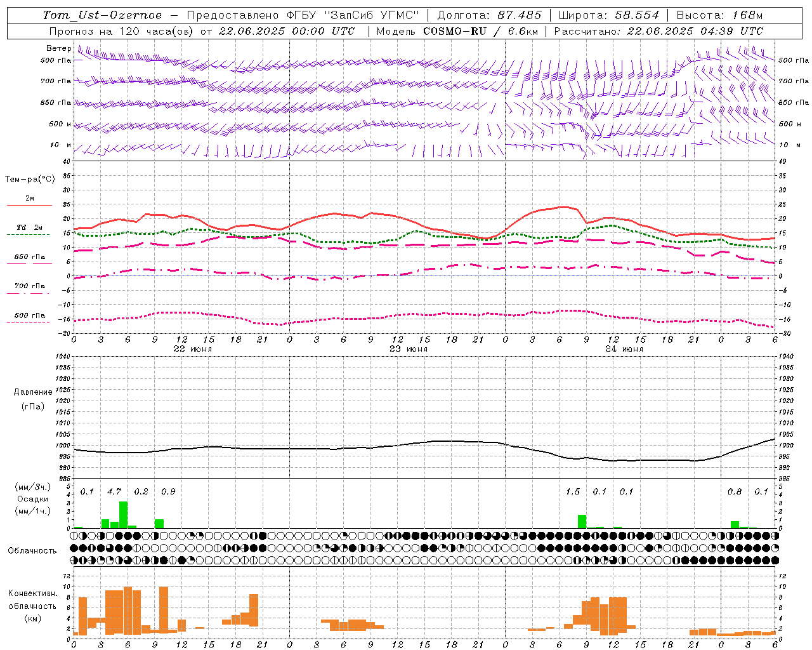Select the 850 гПа temperature legend swatch
The height and width of the screenshot is (650, 812).
[29, 263]
